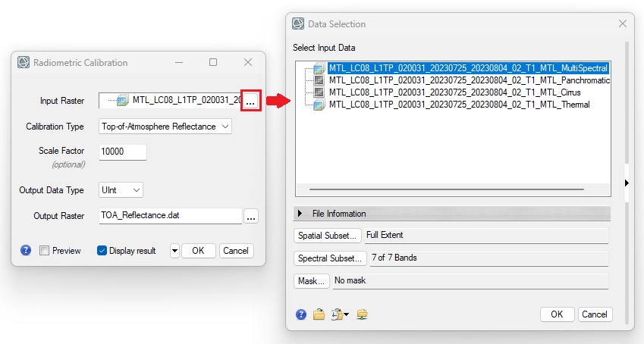Click help icon in Data Selection dialog
This screenshot has width=644, height=344.
tap(301, 314)
